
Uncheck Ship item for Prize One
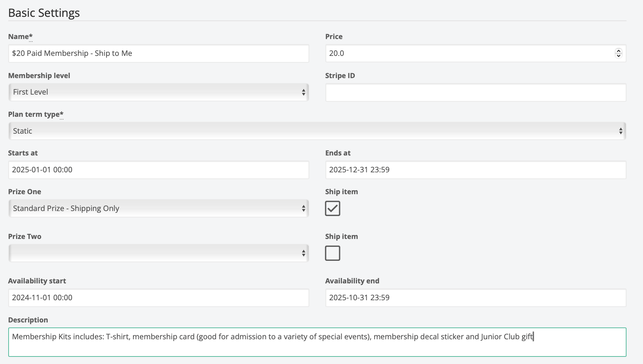click(332, 209)
